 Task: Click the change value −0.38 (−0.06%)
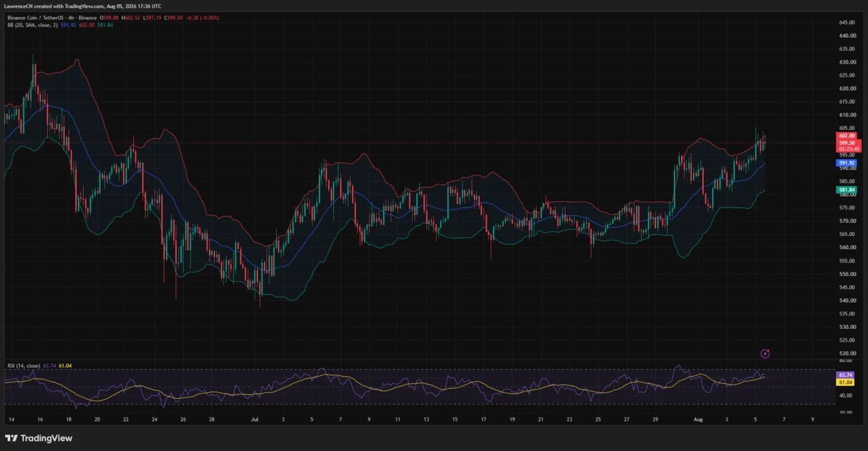pos(203,18)
